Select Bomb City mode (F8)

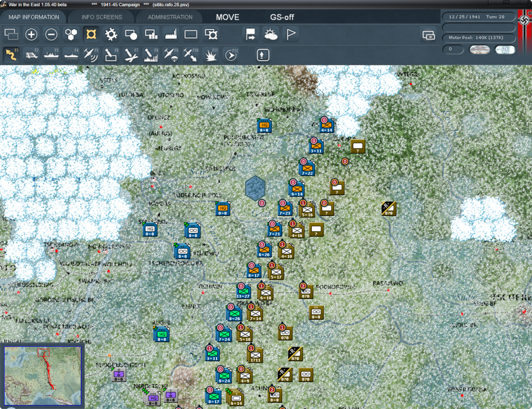pos(151,54)
